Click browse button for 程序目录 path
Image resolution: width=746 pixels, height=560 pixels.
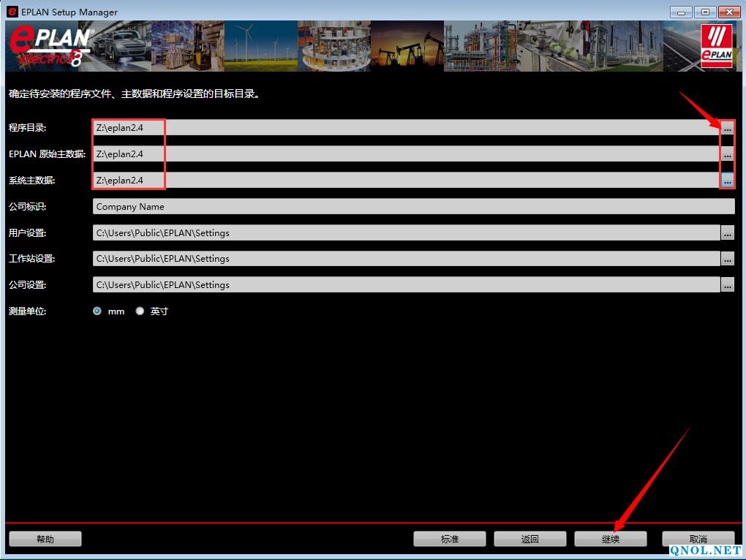[727, 128]
